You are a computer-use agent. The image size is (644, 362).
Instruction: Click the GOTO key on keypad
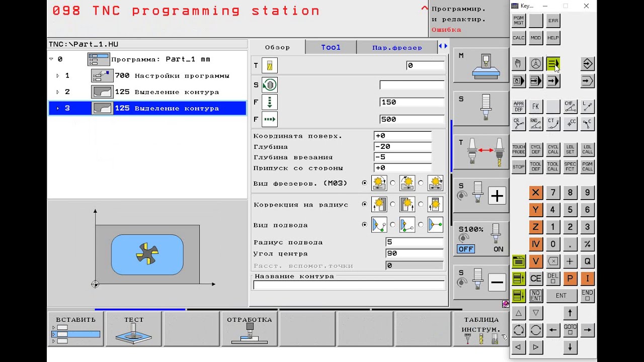pos(570,330)
